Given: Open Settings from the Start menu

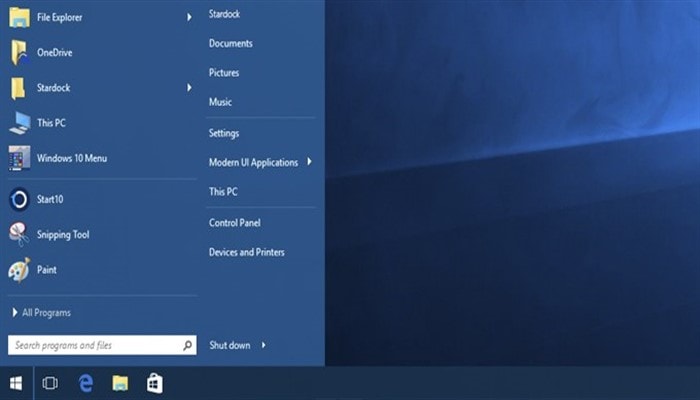Looking at the screenshot, I should (x=224, y=133).
